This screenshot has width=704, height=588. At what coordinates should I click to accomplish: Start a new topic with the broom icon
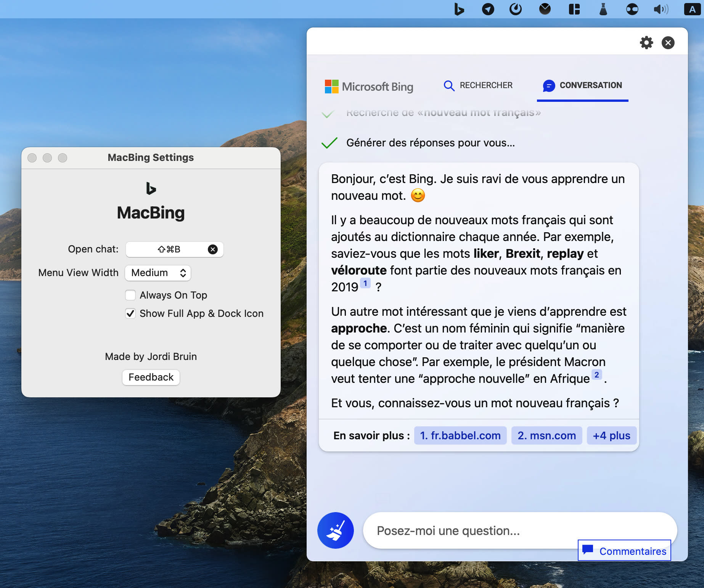pyautogui.click(x=336, y=530)
